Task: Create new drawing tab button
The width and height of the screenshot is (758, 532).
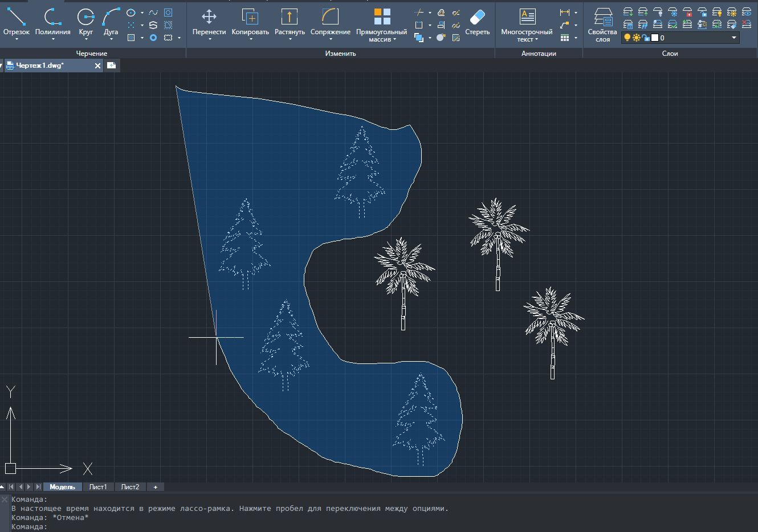Action: coord(112,66)
